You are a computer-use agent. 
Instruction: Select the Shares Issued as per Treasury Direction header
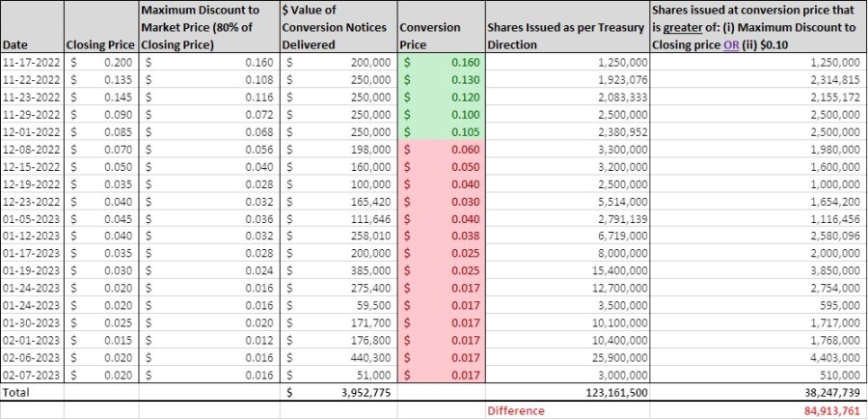(x=565, y=36)
